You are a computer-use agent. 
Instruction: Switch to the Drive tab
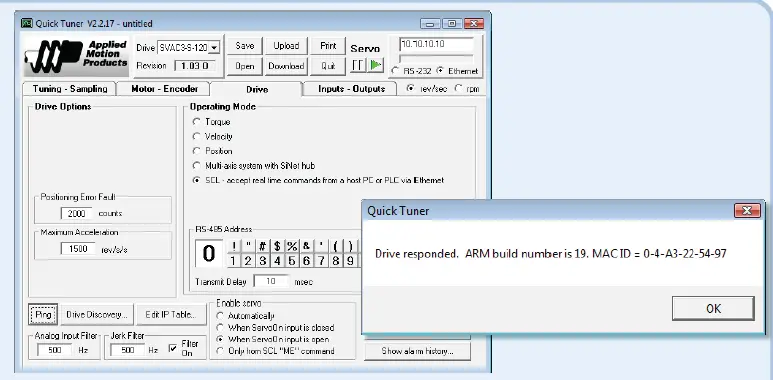coord(257,89)
